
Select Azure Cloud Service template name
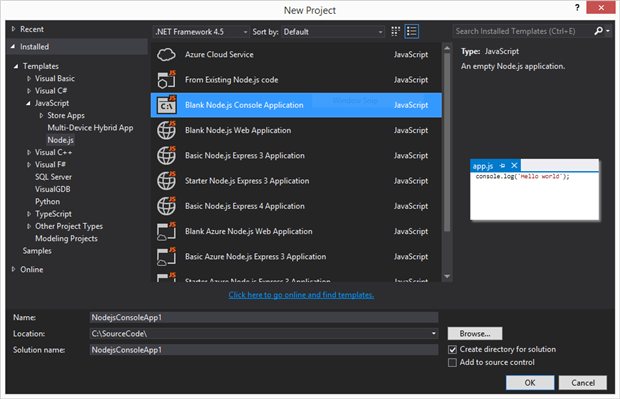(219, 55)
